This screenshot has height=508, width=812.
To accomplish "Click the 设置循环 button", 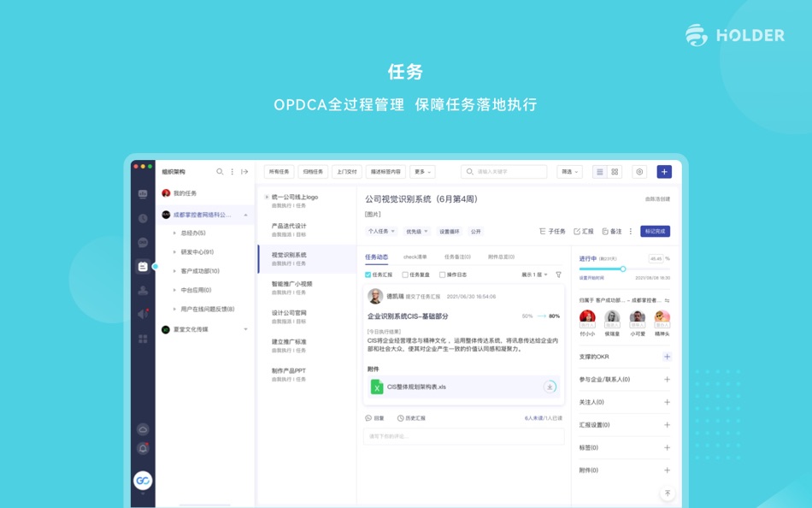I will 449,231.
